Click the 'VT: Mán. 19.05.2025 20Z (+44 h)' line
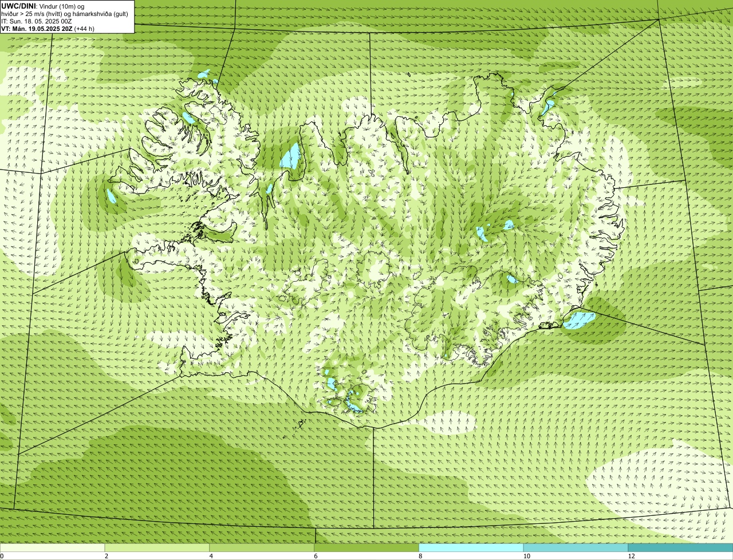This screenshot has height=560, width=733. point(48,28)
